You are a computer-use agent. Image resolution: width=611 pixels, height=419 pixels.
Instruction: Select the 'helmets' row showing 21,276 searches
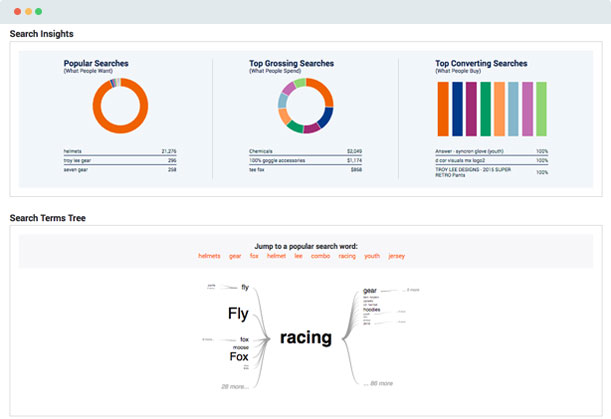(x=120, y=151)
